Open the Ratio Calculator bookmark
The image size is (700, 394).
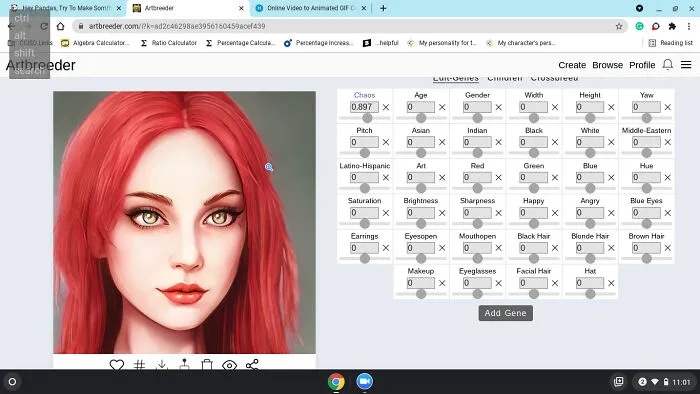pyautogui.click(x=168, y=43)
